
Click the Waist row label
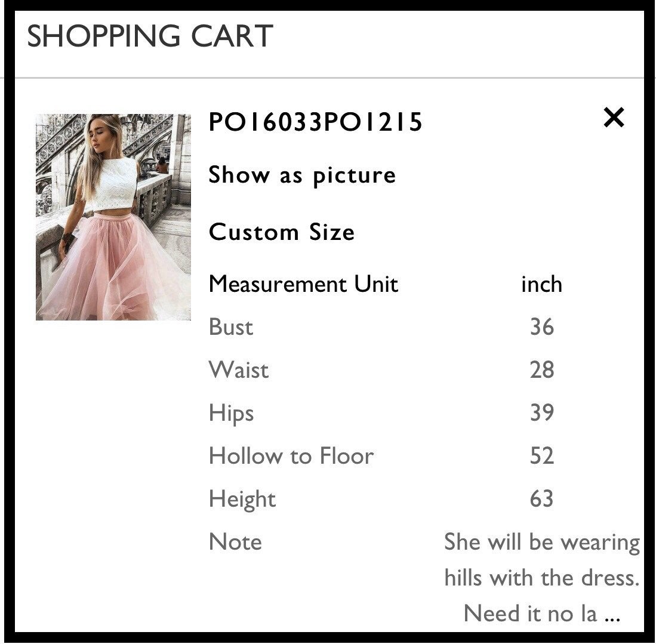pos(239,370)
